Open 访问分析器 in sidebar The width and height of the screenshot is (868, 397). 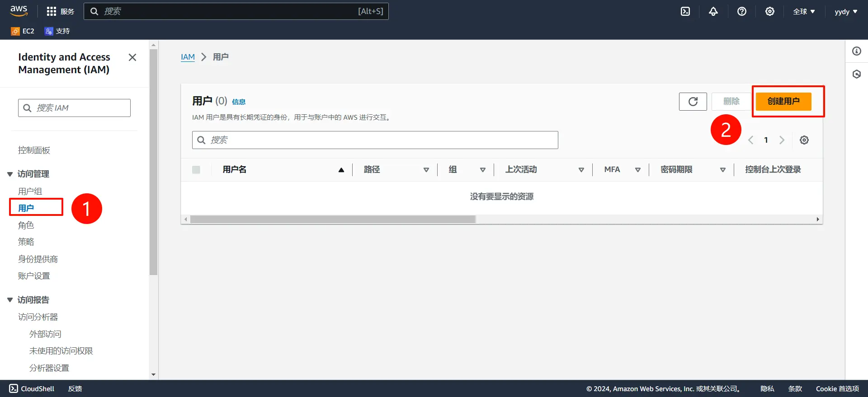(38, 317)
